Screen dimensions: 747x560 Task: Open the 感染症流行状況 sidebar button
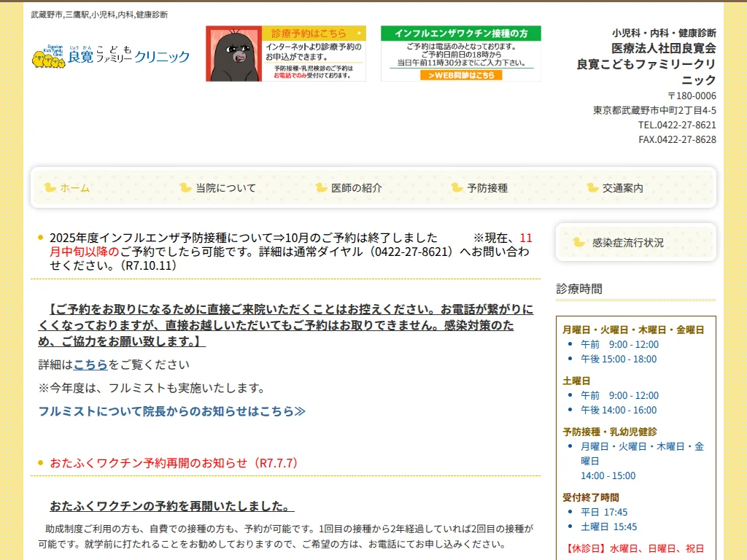pyautogui.click(x=635, y=242)
